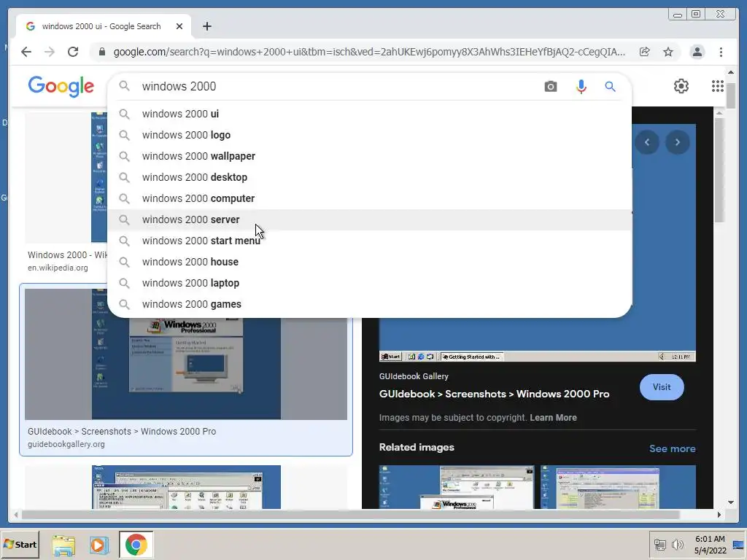Open the Wikipedia Windows 2000 thumbnail

66,177
